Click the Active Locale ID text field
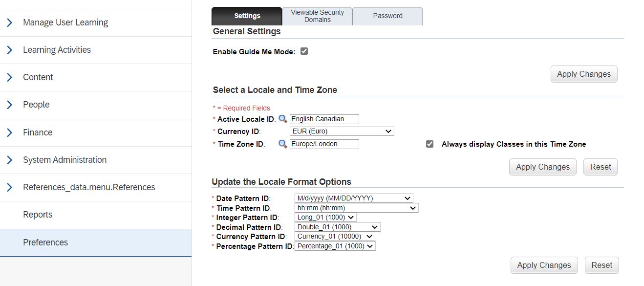The height and width of the screenshot is (286, 644). tap(324, 119)
